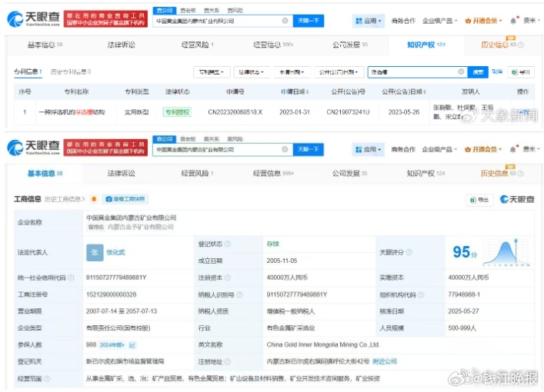Open notifications bell on the patent page
The image size is (544, 392).
[x=513, y=21]
